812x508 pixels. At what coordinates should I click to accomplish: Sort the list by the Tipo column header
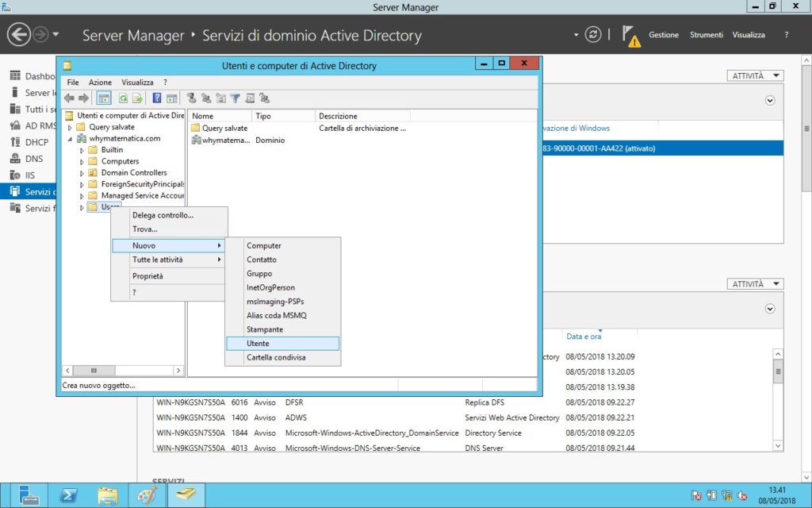tap(283, 116)
